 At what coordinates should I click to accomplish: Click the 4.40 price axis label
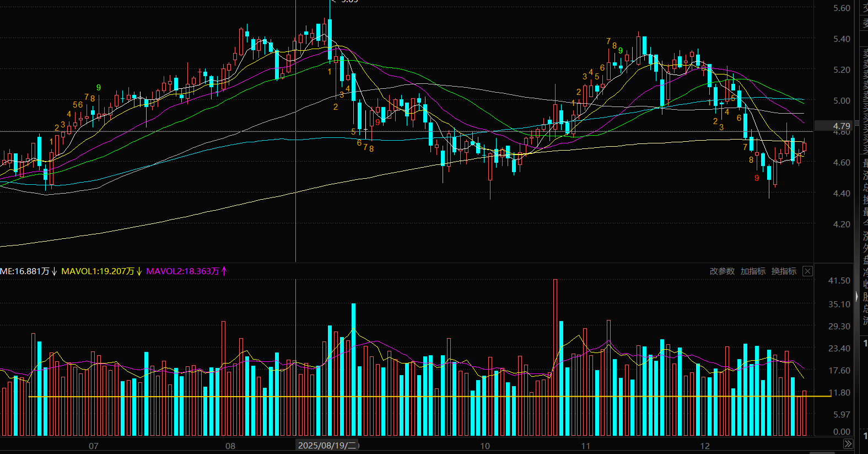pyautogui.click(x=842, y=194)
